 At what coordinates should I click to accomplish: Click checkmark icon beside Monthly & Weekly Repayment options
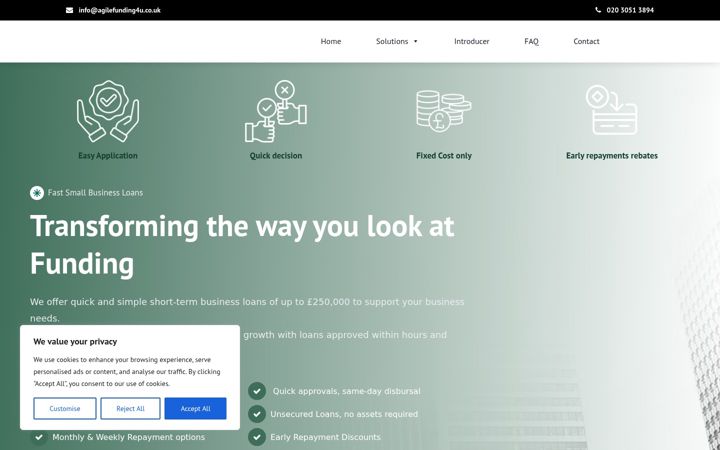click(x=39, y=437)
